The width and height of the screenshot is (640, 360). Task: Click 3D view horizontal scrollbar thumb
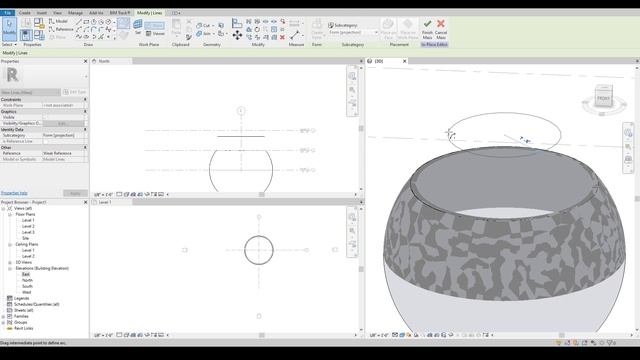click(562, 335)
